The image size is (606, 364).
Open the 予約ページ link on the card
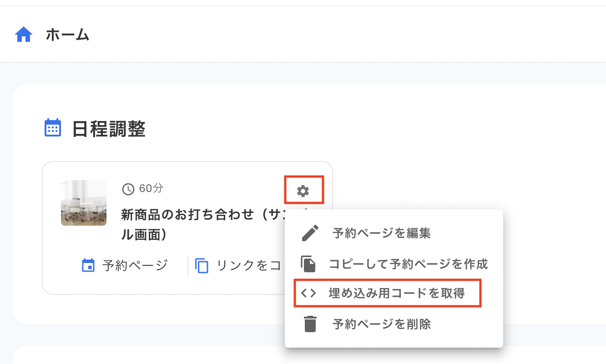tap(135, 265)
